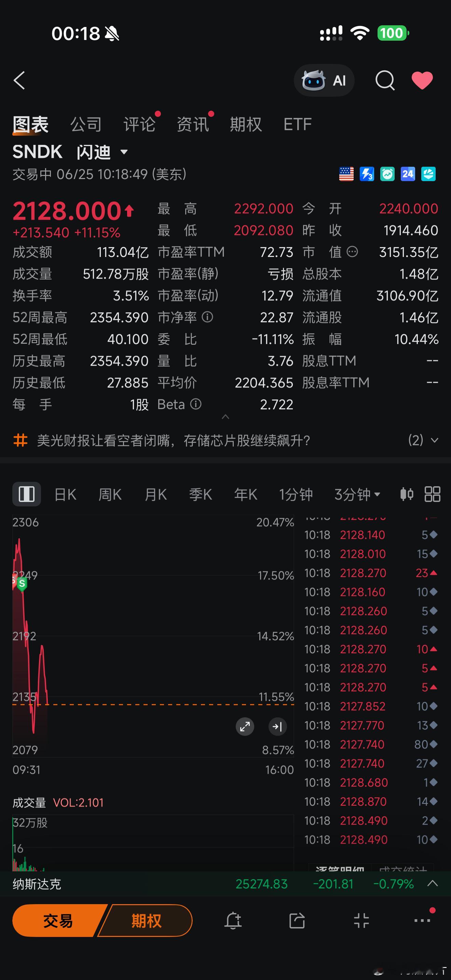The height and width of the screenshot is (980, 451).
Task: Select the 2127.770 trade tick row
Action: point(371,725)
